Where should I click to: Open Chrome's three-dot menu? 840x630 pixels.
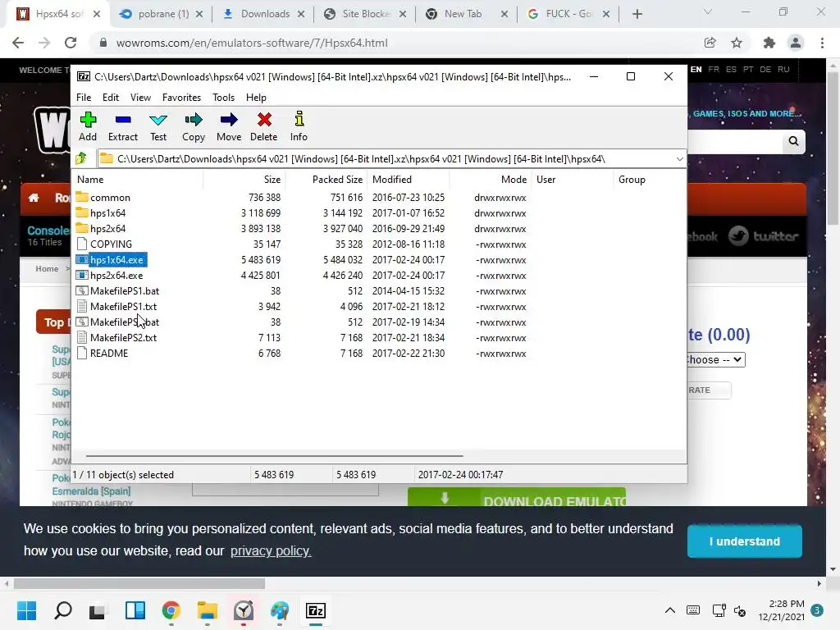[822, 43]
